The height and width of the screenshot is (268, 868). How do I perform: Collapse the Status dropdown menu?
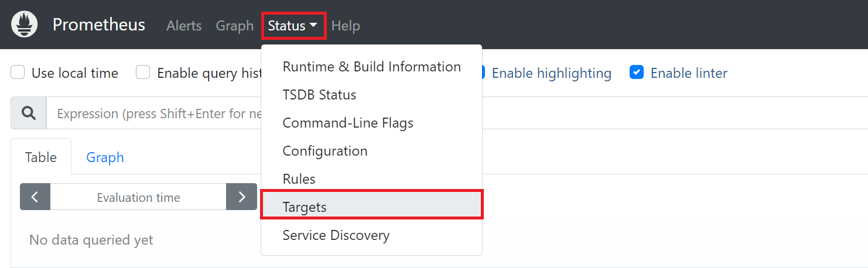coord(293,26)
